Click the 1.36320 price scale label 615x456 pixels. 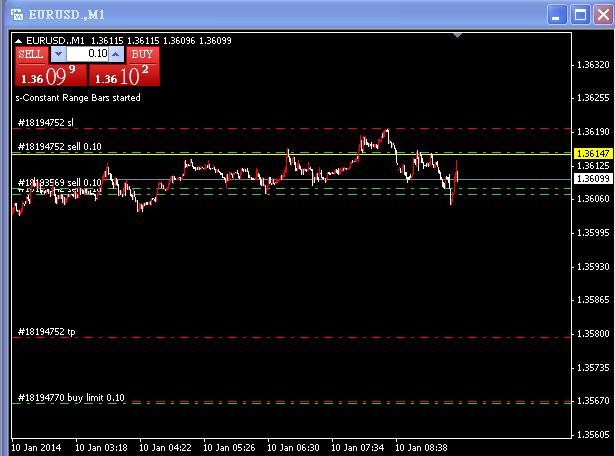click(593, 65)
